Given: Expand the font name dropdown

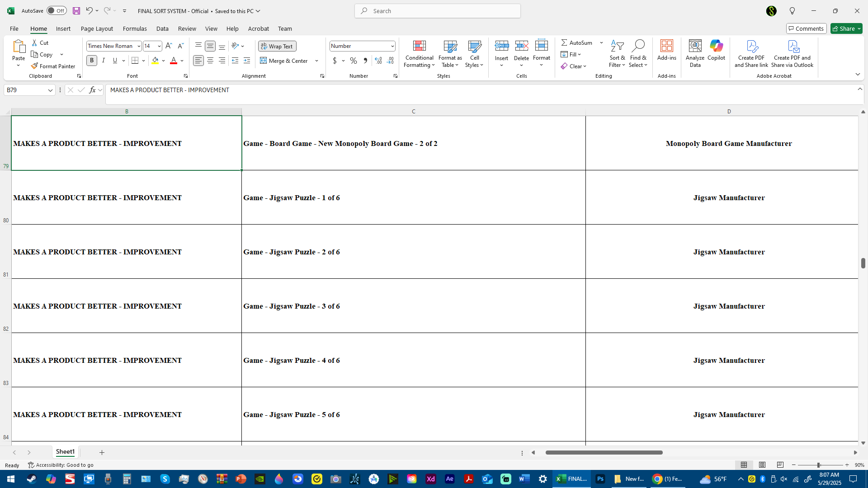Looking at the screenshot, I should click(139, 46).
